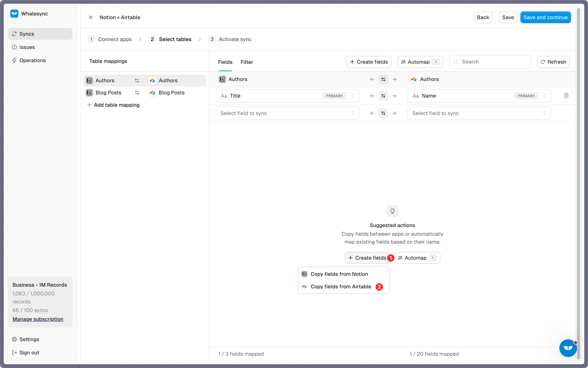Sign out of Whalesync
Image resolution: width=588 pixels, height=368 pixels.
tap(40, 352)
